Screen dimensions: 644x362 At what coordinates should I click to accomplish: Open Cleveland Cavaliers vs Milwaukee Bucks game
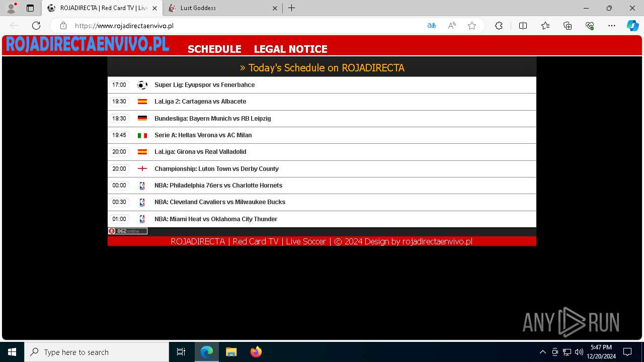(x=220, y=202)
